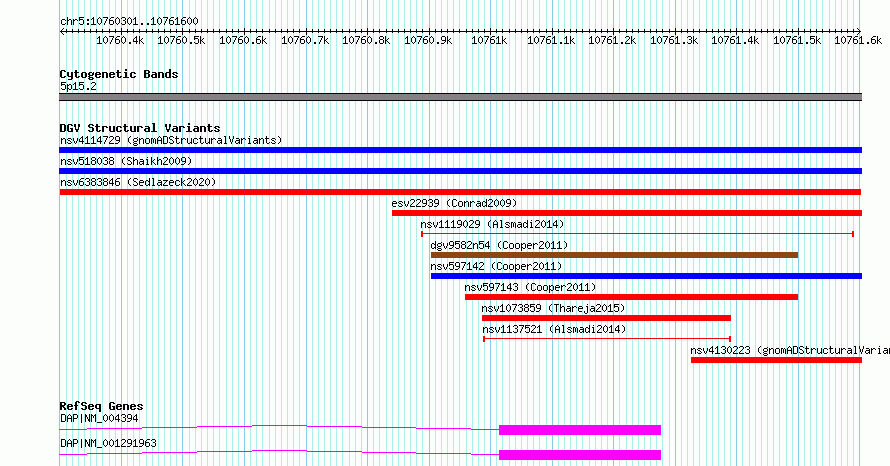Image resolution: width=890 pixels, height=466 pixels.
Task: Select the thin red nsv1137521 variant line
Action: (x=607, y=339)
